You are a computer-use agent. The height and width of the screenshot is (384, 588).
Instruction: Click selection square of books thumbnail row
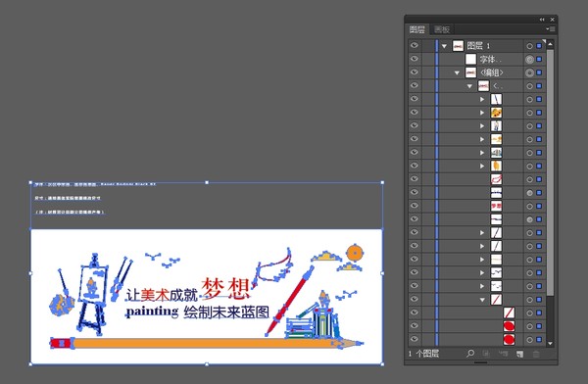point(539,153)
